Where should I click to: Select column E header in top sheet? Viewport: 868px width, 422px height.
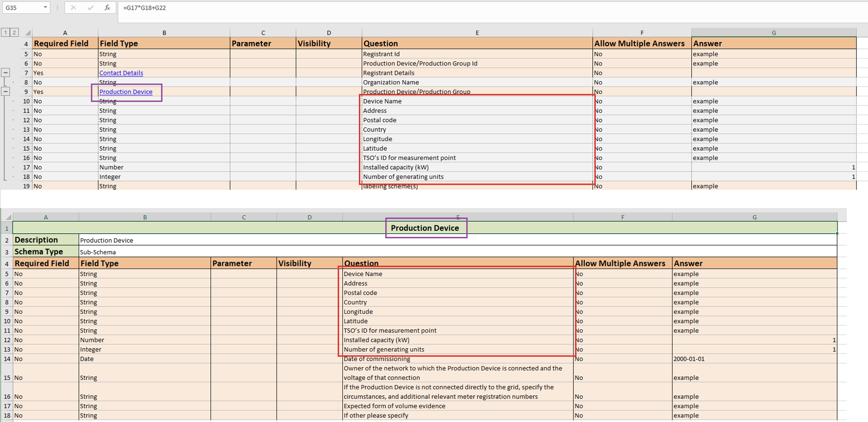point(477,33)
